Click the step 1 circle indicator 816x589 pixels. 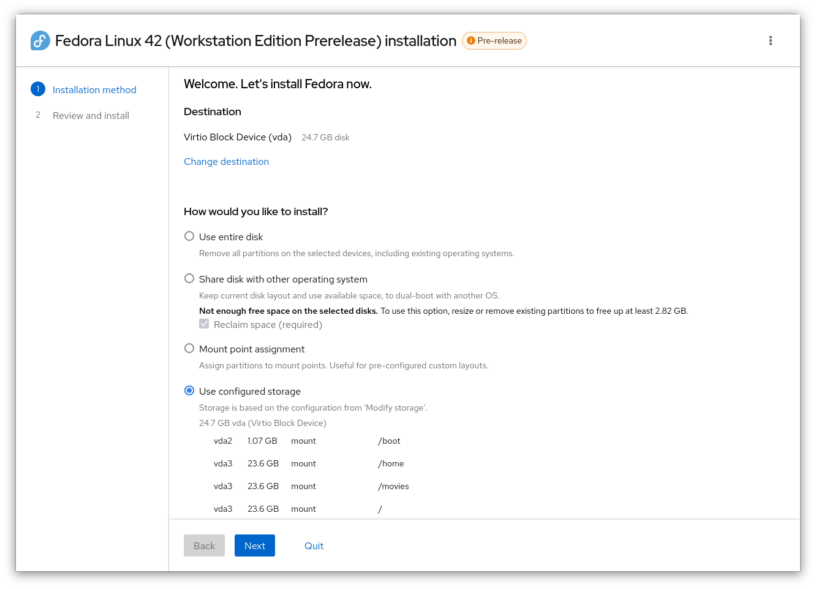tap(38, 88)
